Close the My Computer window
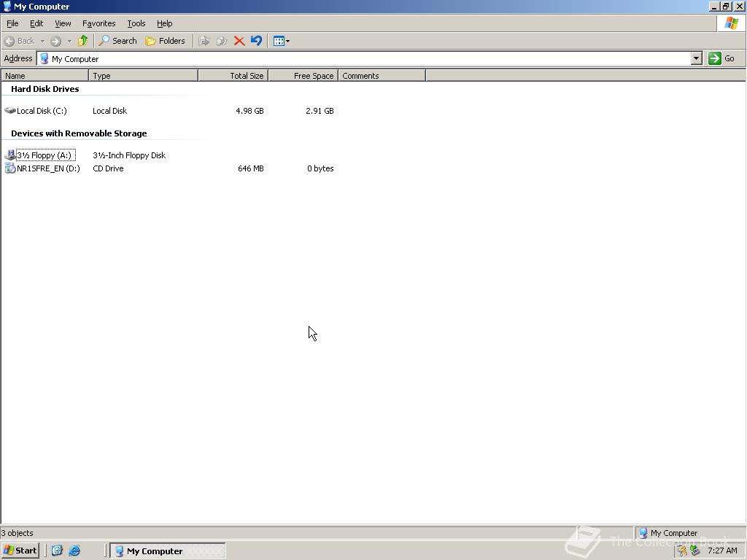 [x=740, y=7]
